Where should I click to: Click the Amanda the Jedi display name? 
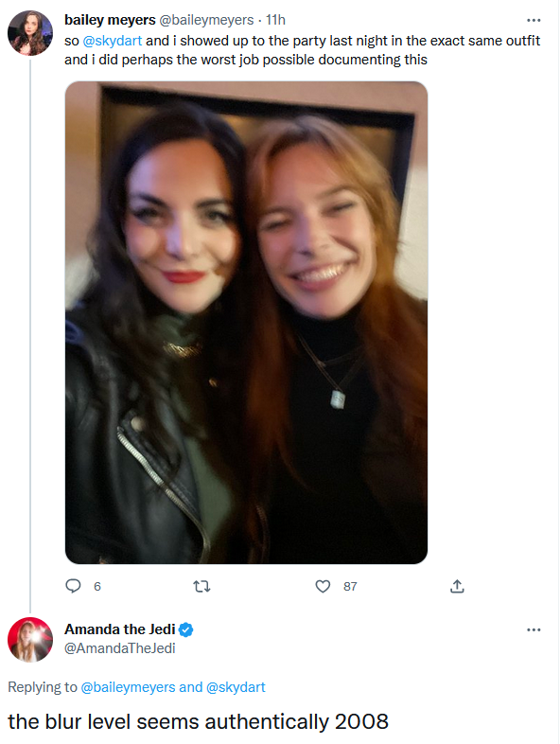click(x=120, y=629)
